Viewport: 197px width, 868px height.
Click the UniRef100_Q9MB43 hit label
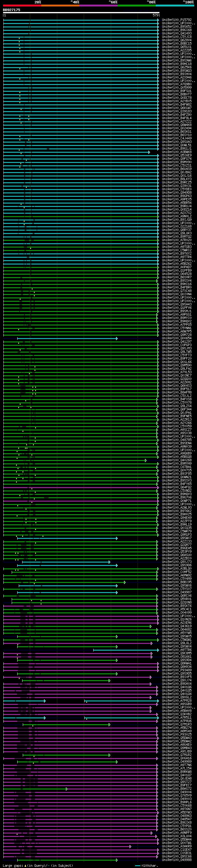click(x=177, y=749)
